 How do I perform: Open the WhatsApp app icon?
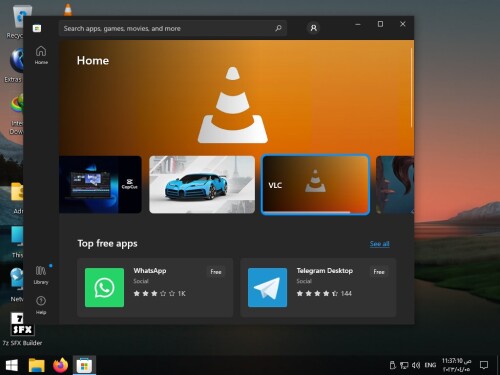tap(104, 287)
